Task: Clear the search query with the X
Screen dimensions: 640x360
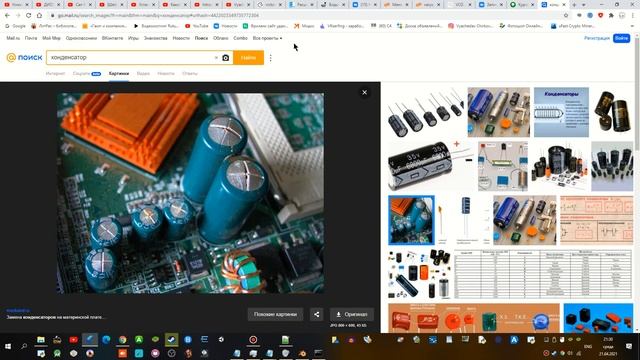Action: tap(216, 58)
